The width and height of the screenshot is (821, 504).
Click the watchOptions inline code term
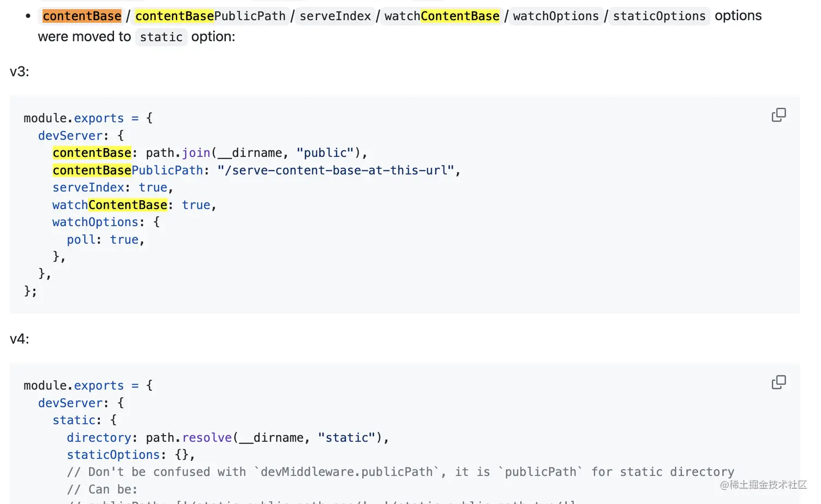coord(555,16)
